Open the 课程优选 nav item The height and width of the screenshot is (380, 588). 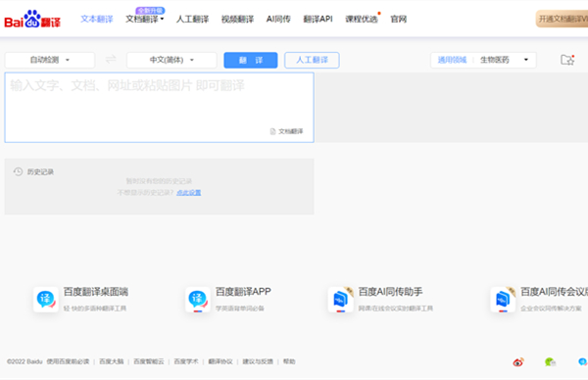pos(362,20)
